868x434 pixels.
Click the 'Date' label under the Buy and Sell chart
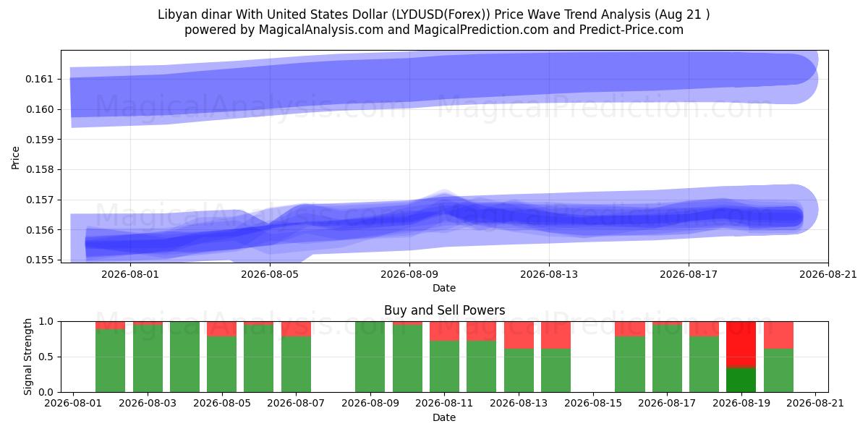point(444,417)
